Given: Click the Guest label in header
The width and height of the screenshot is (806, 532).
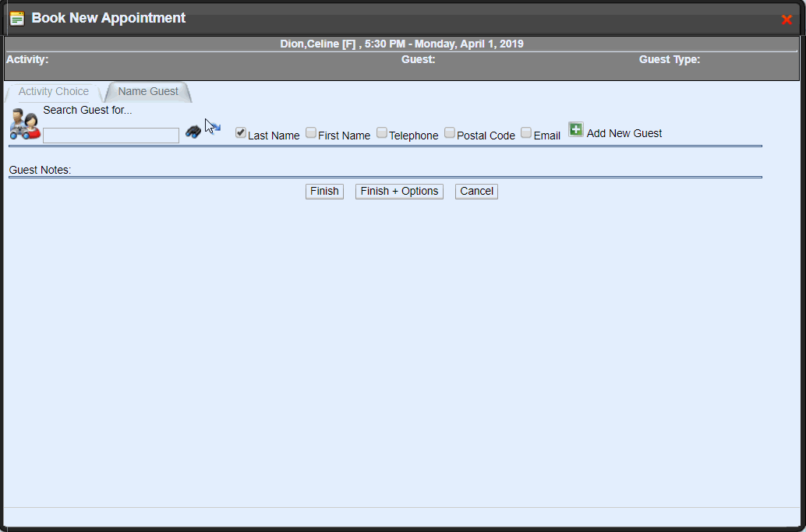Looking at the screenshot, I should 418,59.
